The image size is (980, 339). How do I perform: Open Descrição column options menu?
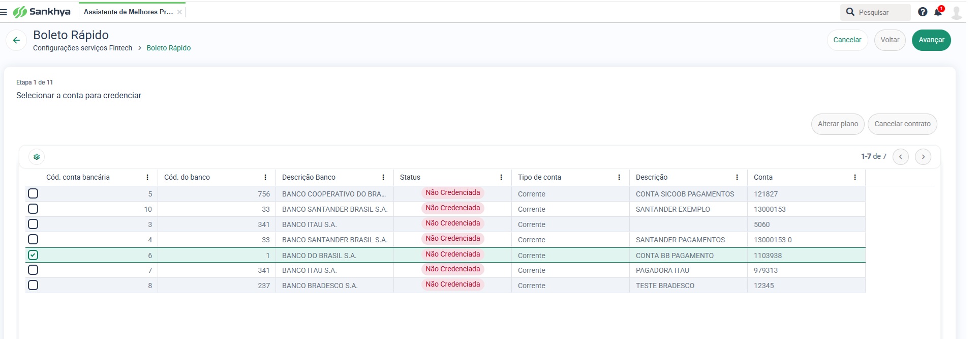tap(737, 177)
